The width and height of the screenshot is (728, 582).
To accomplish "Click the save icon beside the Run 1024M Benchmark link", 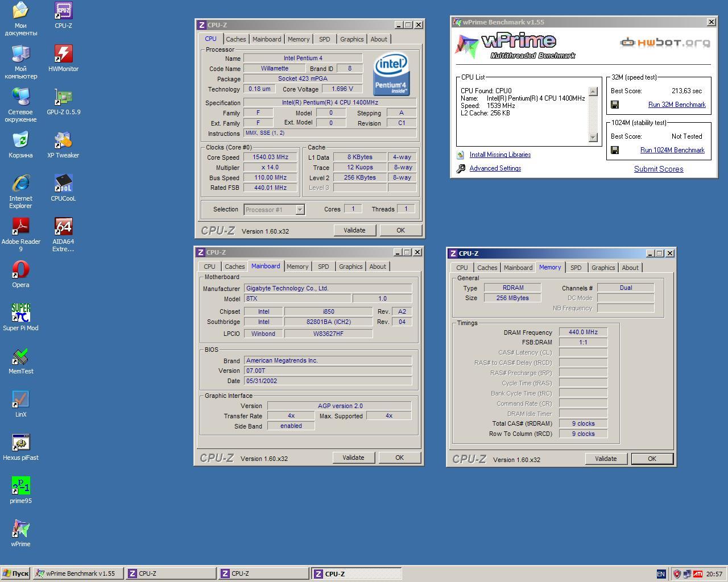I will 615,150.
